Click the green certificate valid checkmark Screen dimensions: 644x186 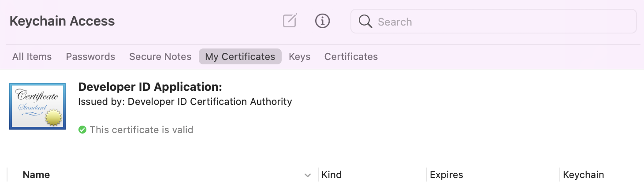(x=82, y=130)
